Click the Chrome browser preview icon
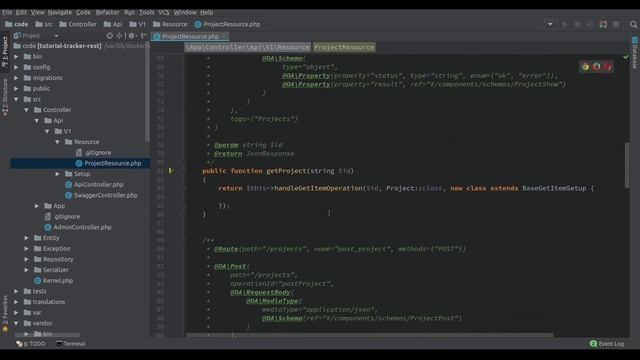Image resolution: width=640 pixels, height=360 pixels. [x=585, y=67]
